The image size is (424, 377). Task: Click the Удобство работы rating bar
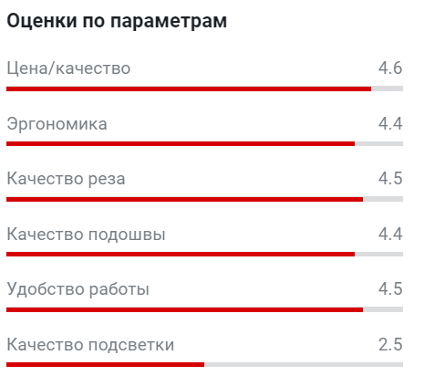tap(204, 310)
